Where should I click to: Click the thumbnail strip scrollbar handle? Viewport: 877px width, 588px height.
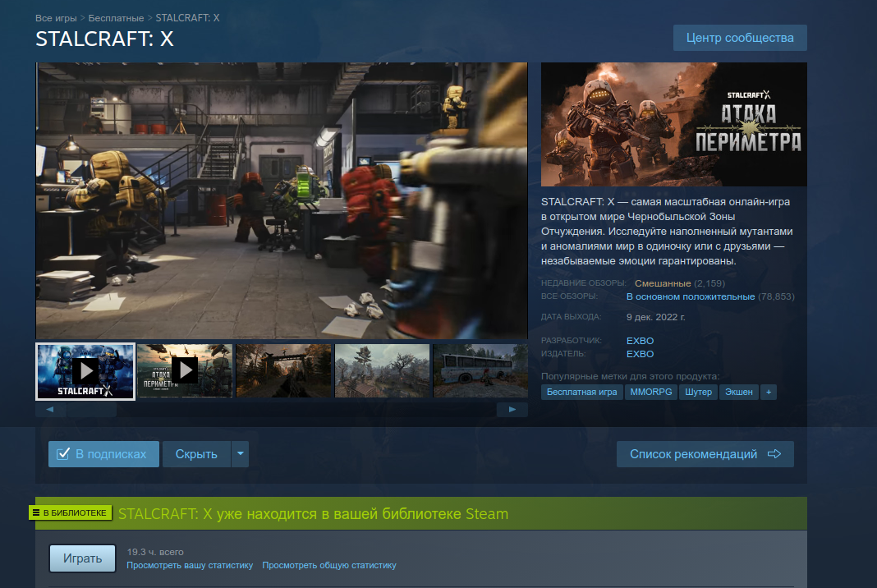(91, 410)
